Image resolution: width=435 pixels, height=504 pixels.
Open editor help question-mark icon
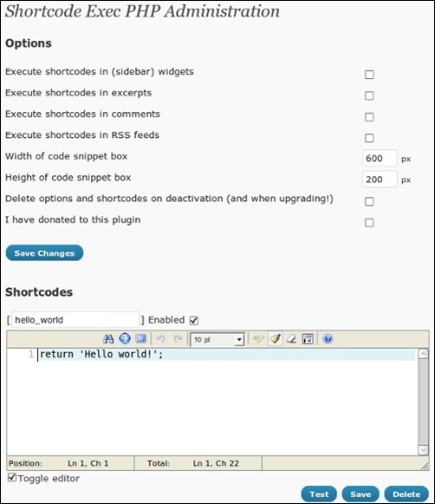328,339
